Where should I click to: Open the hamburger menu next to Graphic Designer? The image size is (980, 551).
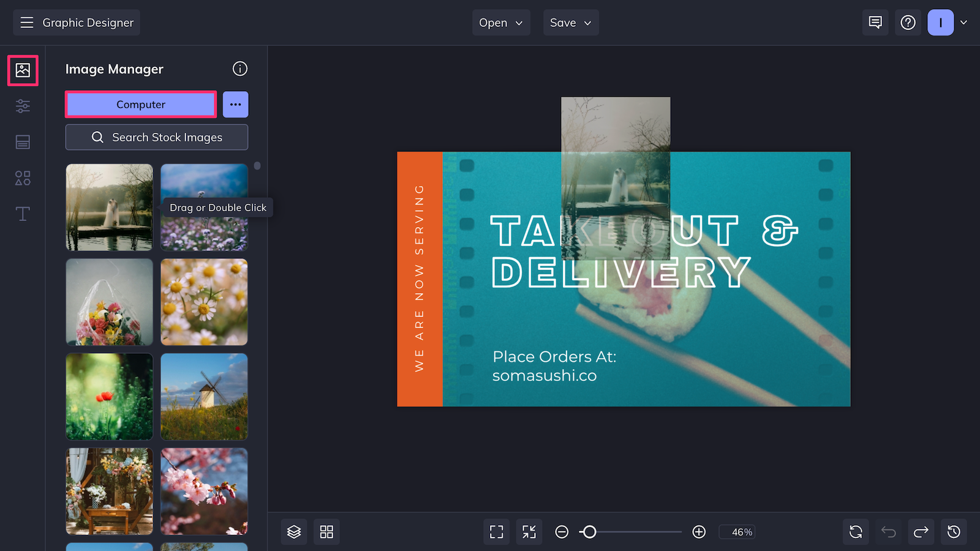click(26, 22)
